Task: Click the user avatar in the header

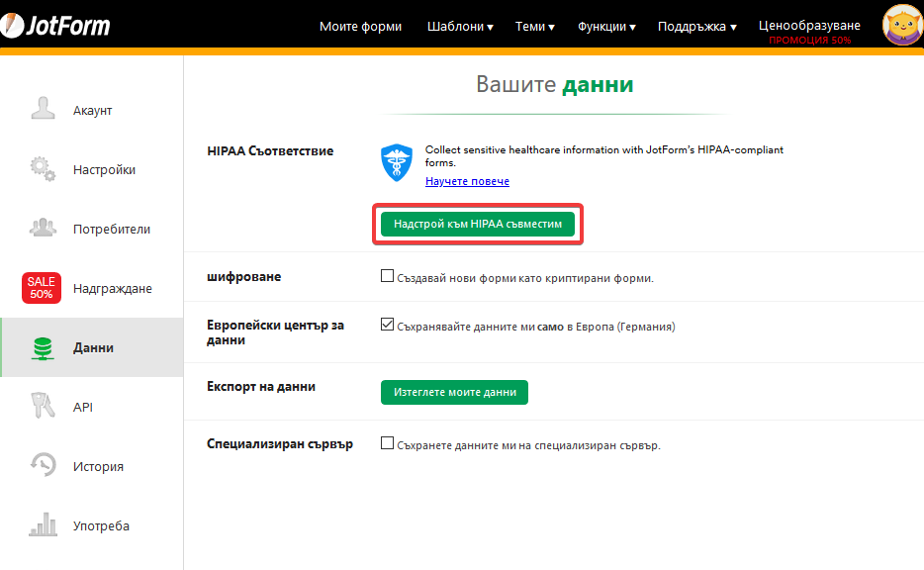Action: pyautogui.click(x=901, y=25)
